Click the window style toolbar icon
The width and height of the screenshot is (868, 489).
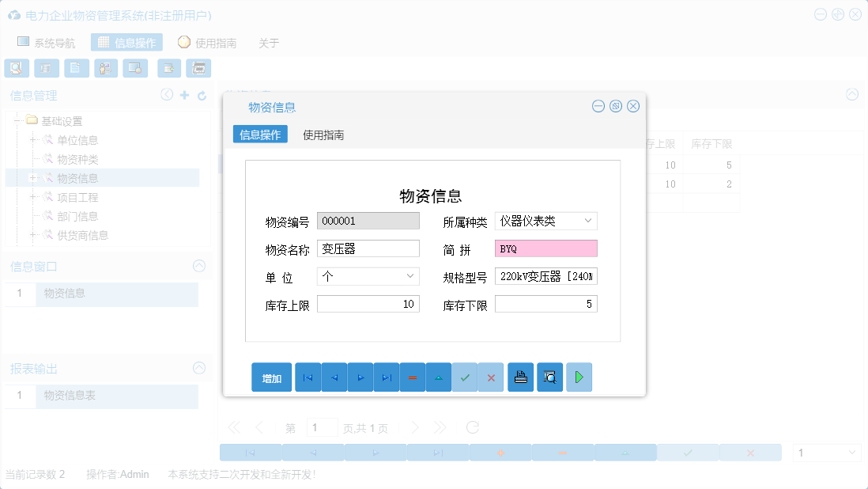[x=134, y=68]
